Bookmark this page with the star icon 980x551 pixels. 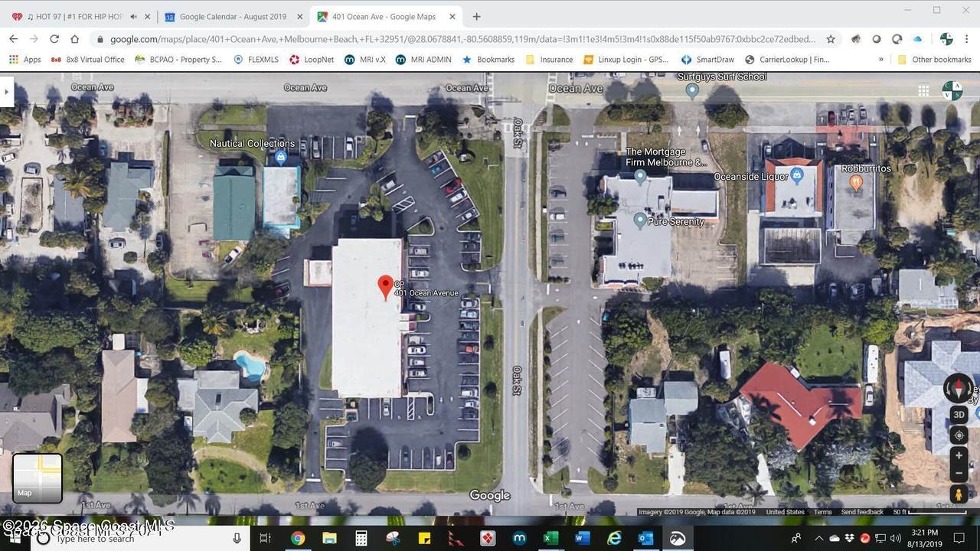[831, 39]
